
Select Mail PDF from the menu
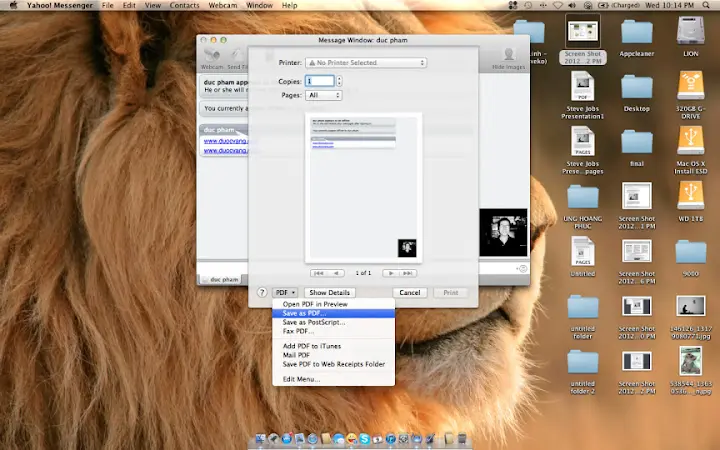[296, 355]
